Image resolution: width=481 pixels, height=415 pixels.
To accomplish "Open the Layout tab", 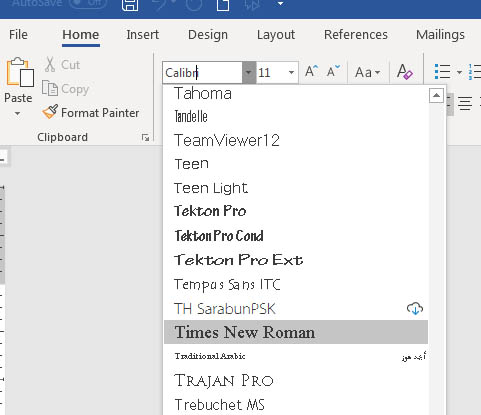I will click(x=276, y=35).
